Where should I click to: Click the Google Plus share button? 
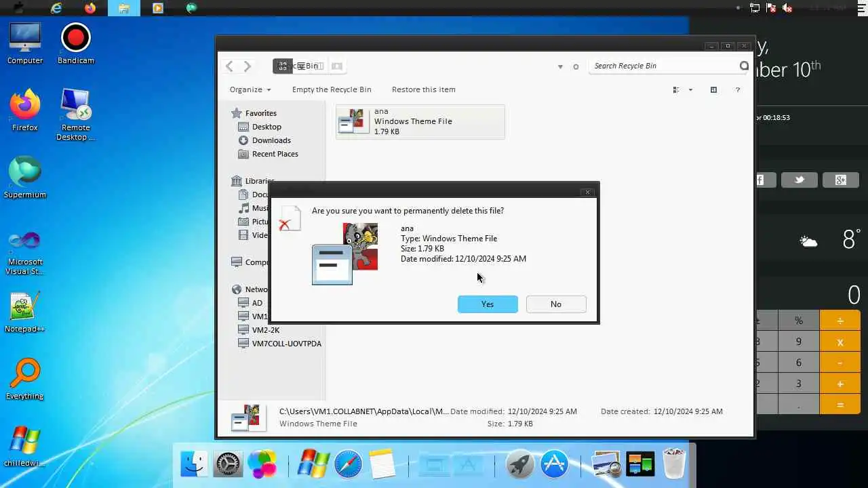pyautogui.click(x=841, y=180)
